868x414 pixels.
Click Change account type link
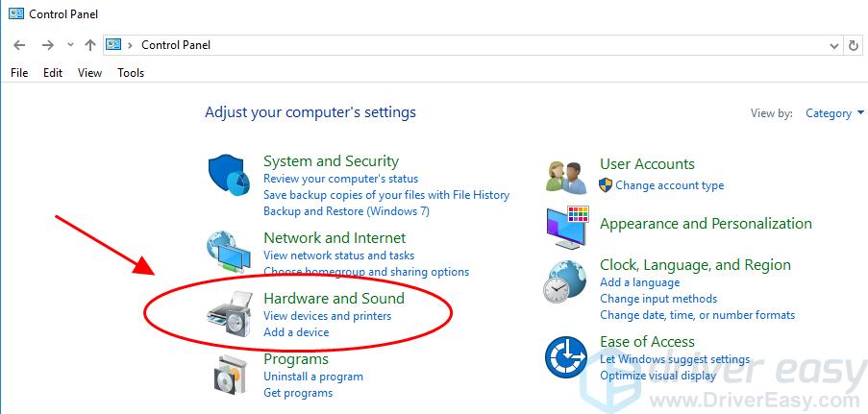(669, 185)
